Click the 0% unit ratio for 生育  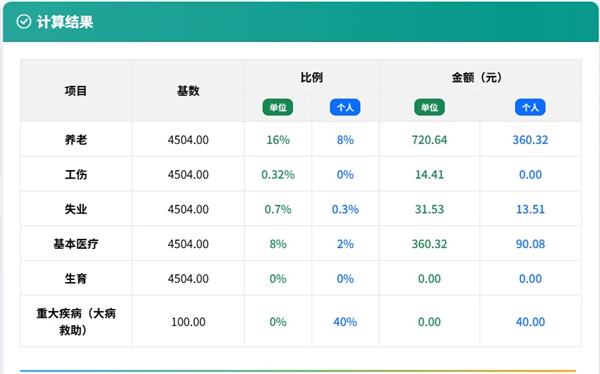[278, 278]
